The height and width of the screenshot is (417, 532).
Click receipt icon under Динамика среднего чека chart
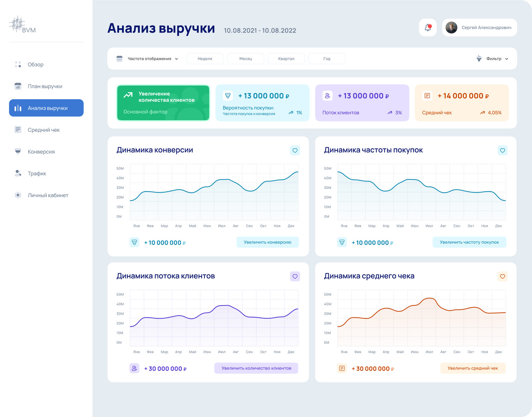(x=342, y=368)
